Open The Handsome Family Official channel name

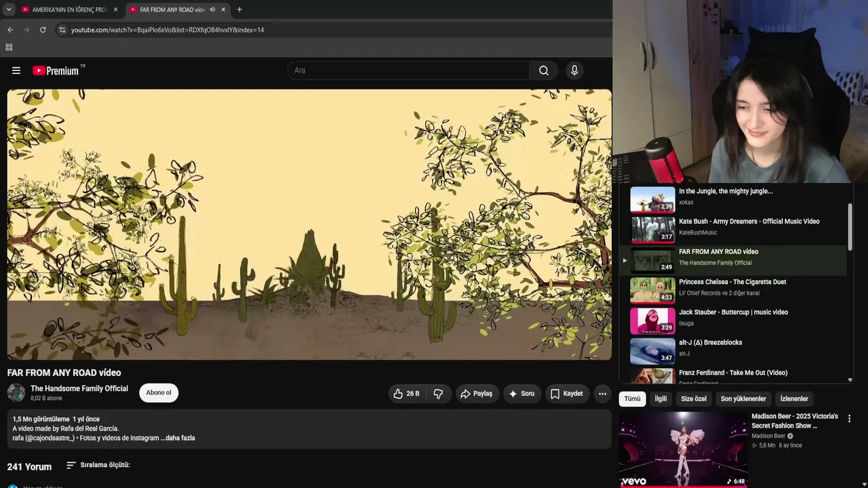[79, 389]
